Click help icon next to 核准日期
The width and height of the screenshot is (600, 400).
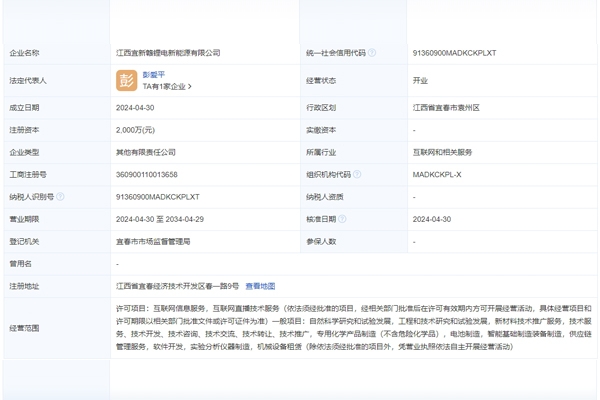coord(343,219)
